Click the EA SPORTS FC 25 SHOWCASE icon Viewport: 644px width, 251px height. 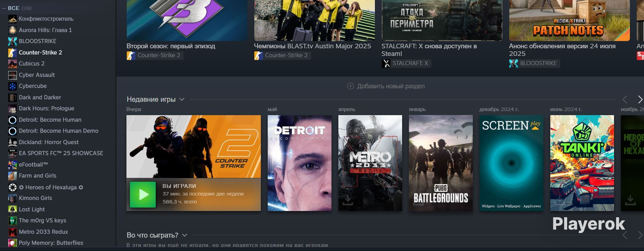(12, 153)
